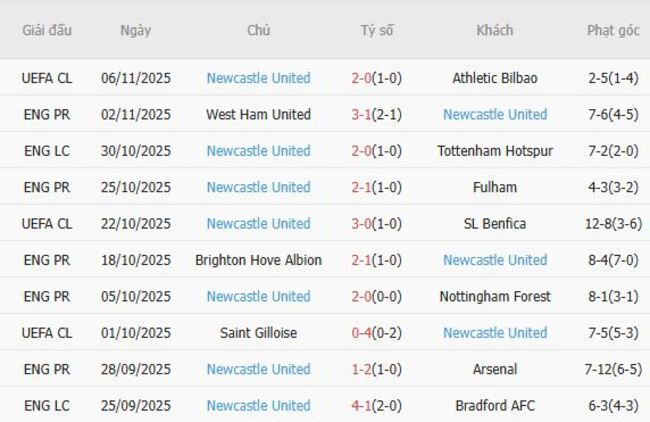Click the "Phạt góc" column header

(x=613, y=30)
